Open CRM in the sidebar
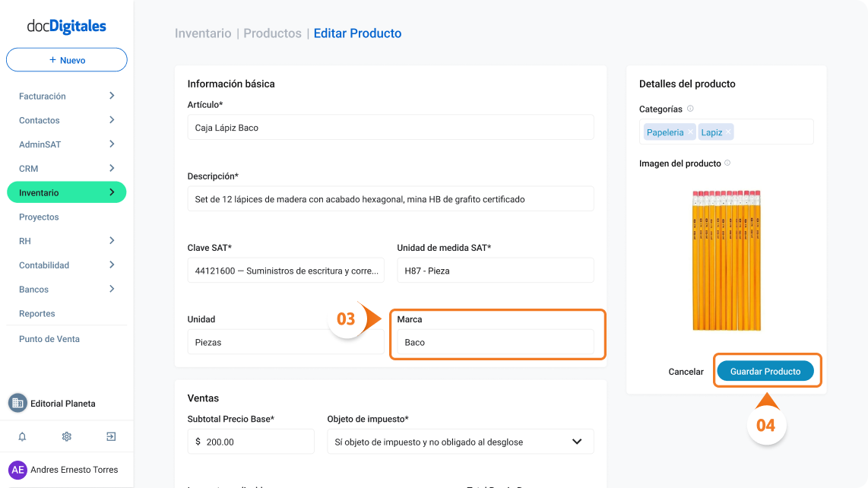868x488 pixels. (28, 169)
